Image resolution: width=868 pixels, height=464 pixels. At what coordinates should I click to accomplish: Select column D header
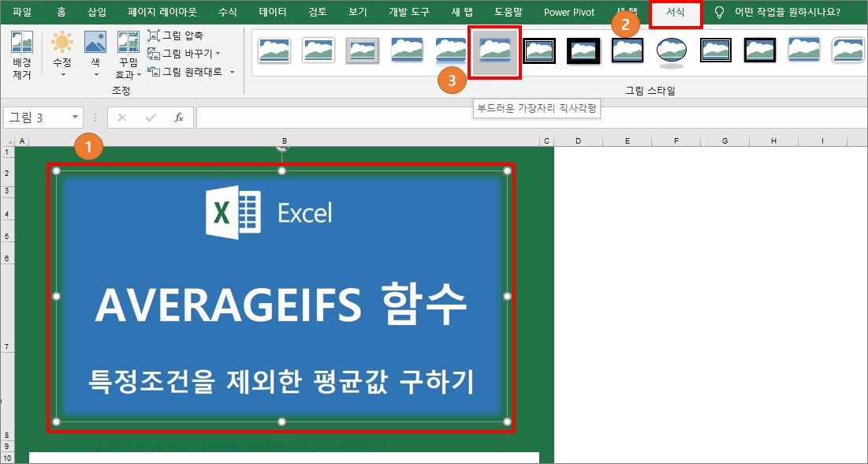pos(578,141)
